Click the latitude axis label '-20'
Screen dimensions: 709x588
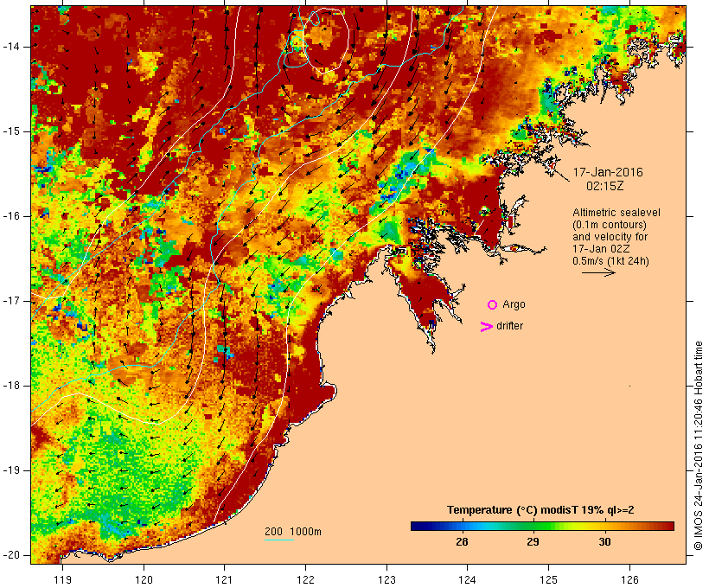click(10, 555)
